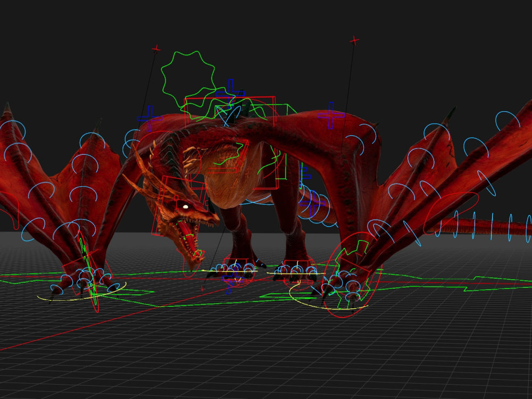
Task: Pick the yellow arc control under left wing claw
Action: [x=82, y=293]
